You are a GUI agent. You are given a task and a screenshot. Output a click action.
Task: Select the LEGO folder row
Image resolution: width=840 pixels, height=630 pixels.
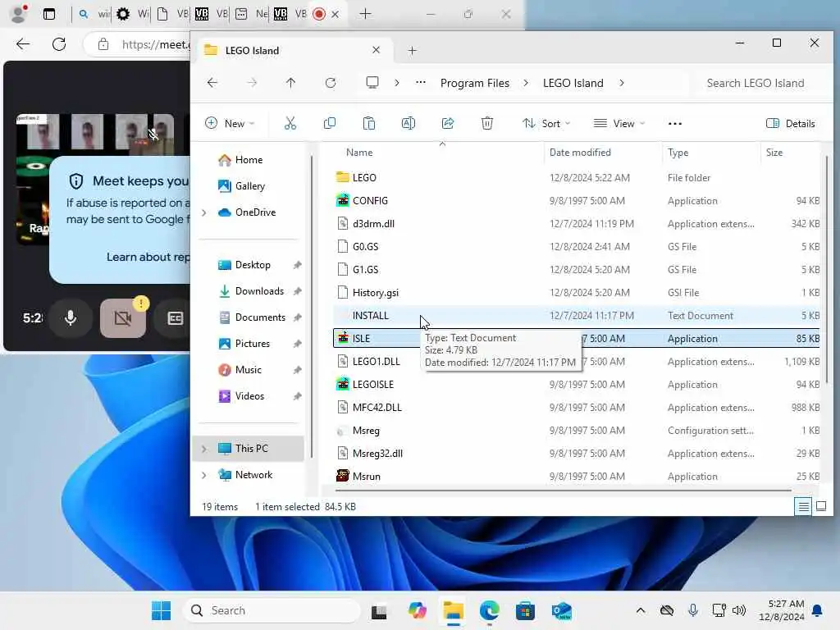(x=576, y=177)
